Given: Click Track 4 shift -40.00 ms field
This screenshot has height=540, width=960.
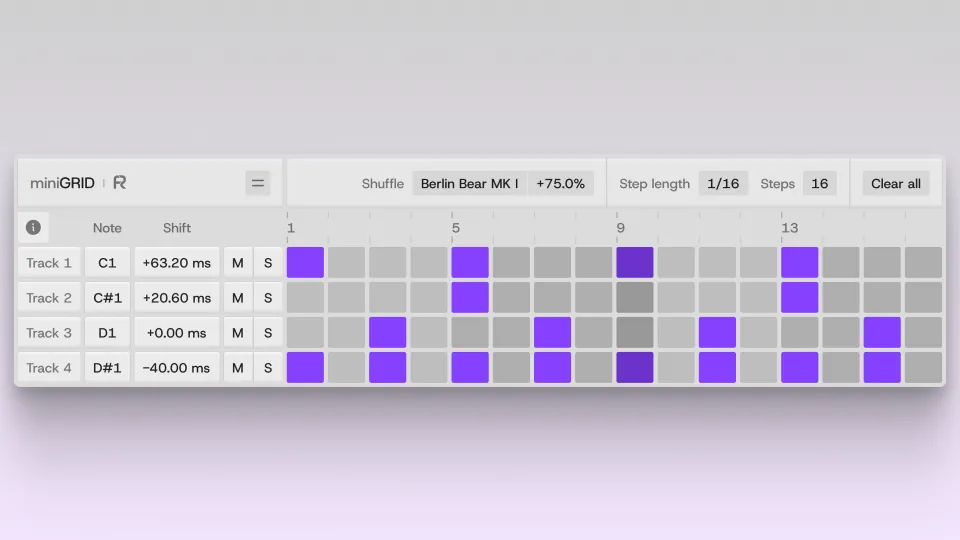Looking at the screenshot, I should coord(177,367).
